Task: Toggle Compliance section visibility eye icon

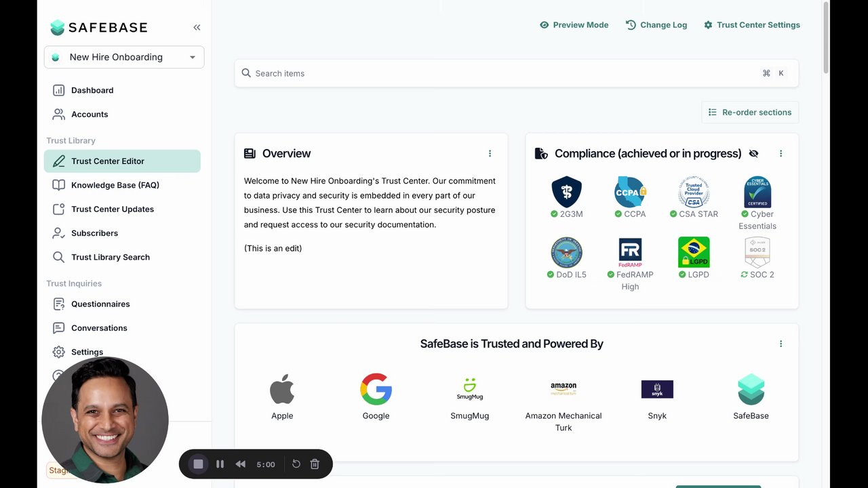Action: [753, 154]
